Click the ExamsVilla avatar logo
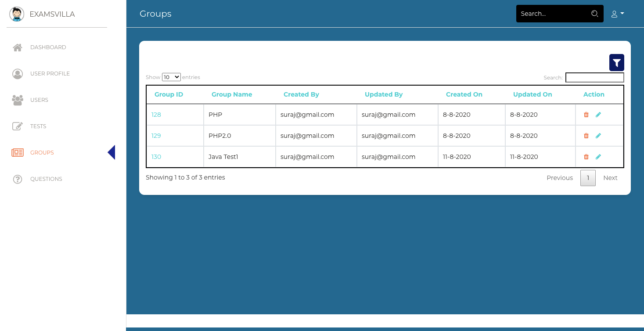The height and width of the screenshot is (331, 644). [x=17, y=14]
